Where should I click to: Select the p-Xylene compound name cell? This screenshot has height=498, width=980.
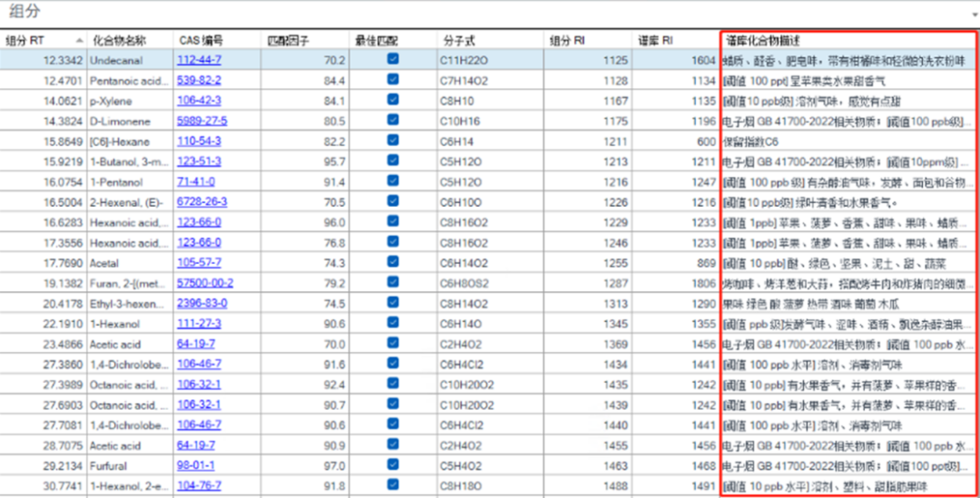[x=130, y=102]
